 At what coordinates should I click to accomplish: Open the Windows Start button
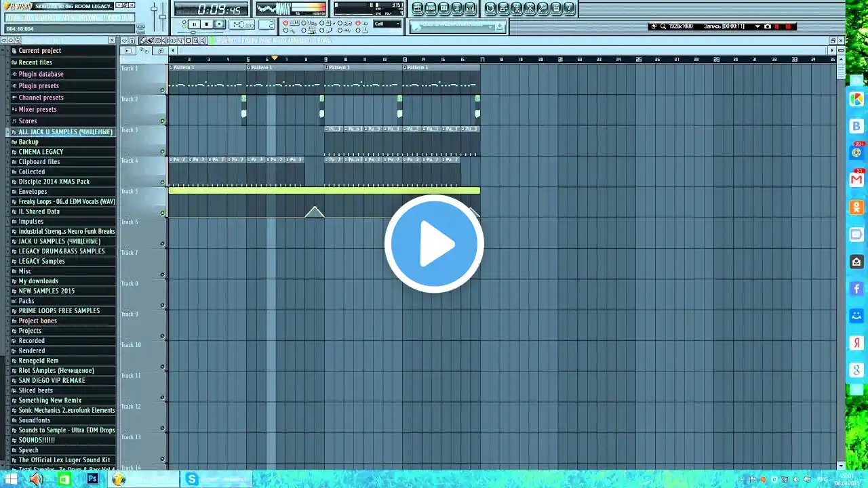point(11,480)
